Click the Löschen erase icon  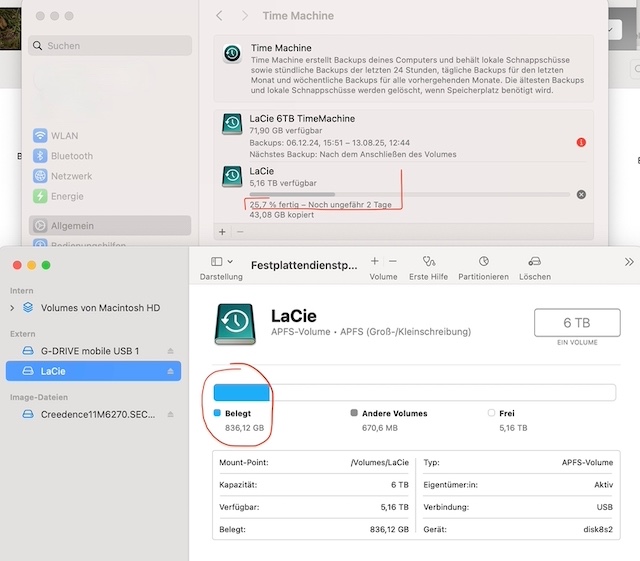[534, 261]
